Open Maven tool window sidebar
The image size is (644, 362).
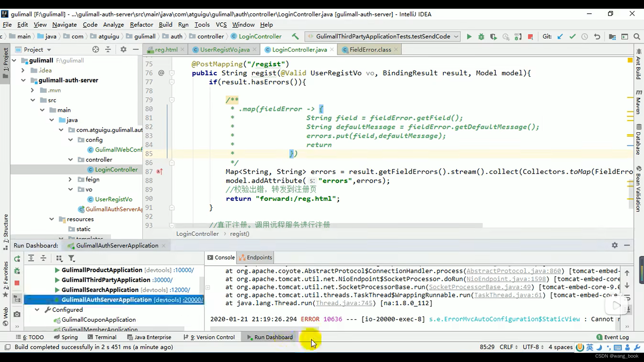point(639,102)
